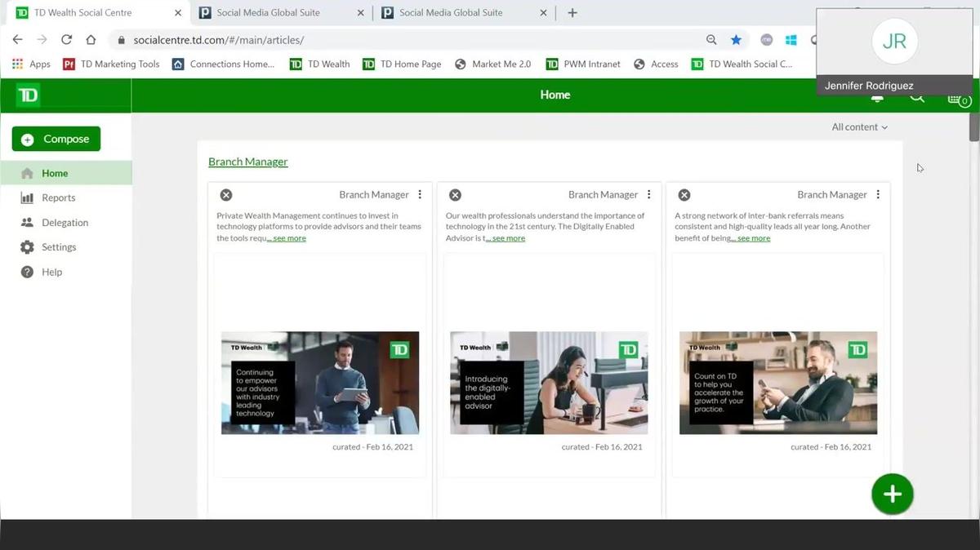Reload the page with the refresh icon
Screen dimensions: 980x550
click(66, 39)
